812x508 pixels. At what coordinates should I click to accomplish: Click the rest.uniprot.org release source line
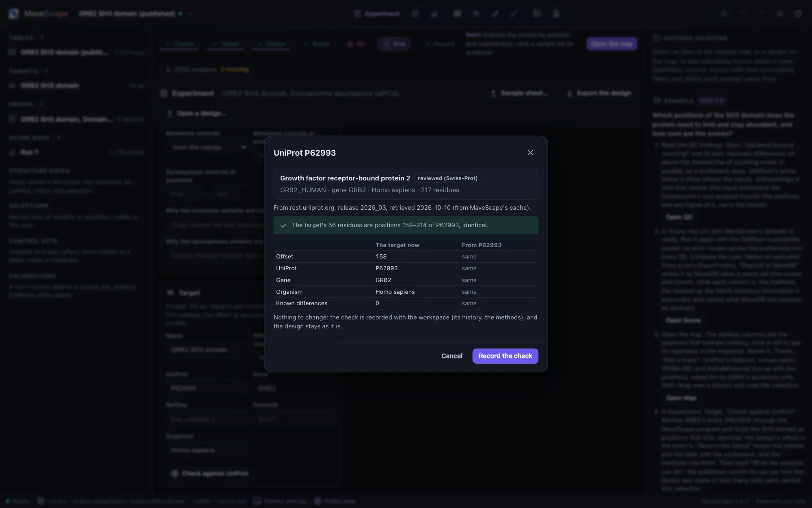402,208
